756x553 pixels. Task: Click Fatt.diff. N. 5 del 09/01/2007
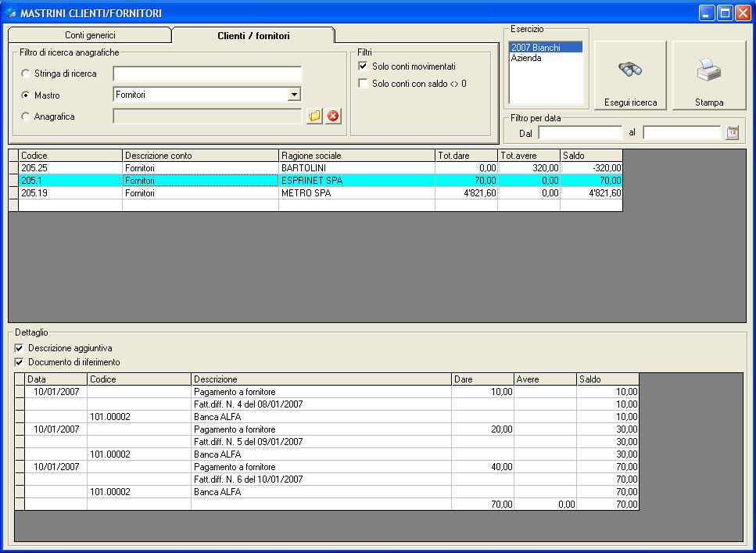click(321, 442)
